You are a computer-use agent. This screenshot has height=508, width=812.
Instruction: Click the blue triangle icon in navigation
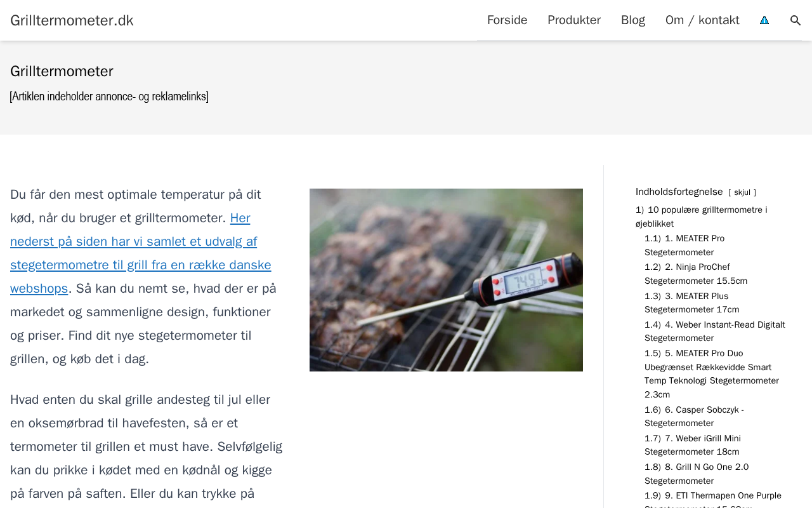(x=764, y=20)
